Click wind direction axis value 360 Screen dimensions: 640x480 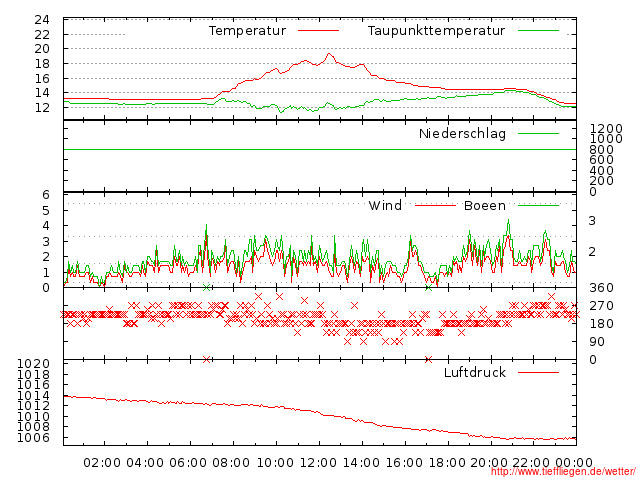601,288
